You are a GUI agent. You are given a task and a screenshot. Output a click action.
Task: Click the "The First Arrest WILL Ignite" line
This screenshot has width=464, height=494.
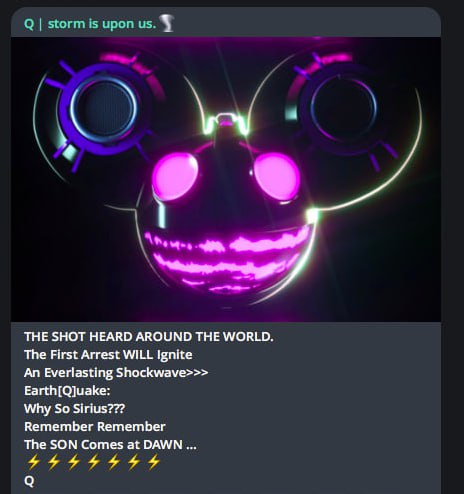108,355
